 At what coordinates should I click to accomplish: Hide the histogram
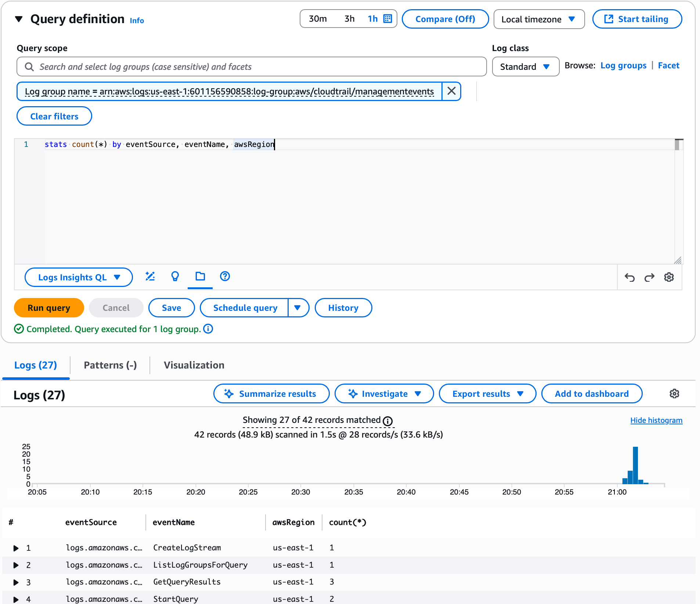tap(656, 420)
